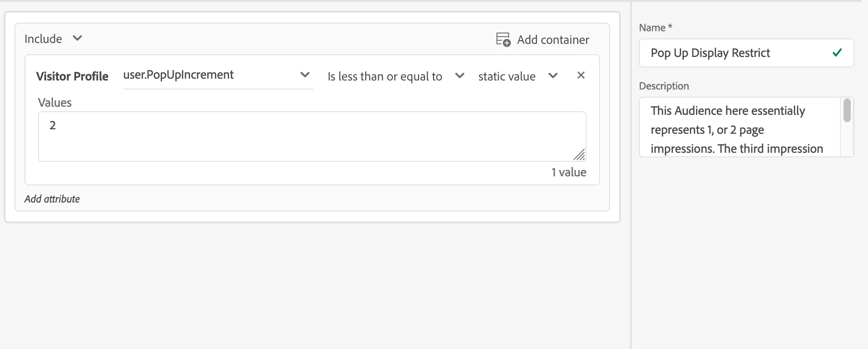This screenshot has height=349, width=868.
Task: Open the user.PopUpIncrement attribute dropdown
Action: pos(305,75)
